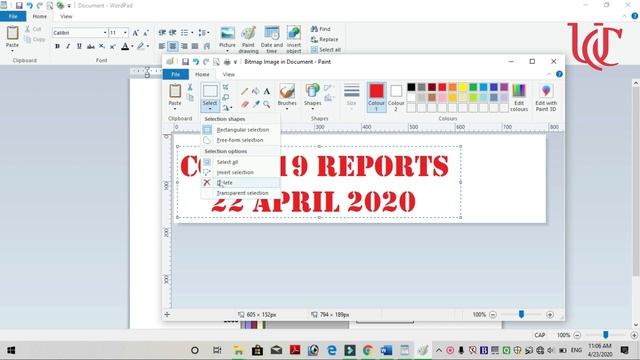Choose Free-form selection from the menu

(240, 140)
